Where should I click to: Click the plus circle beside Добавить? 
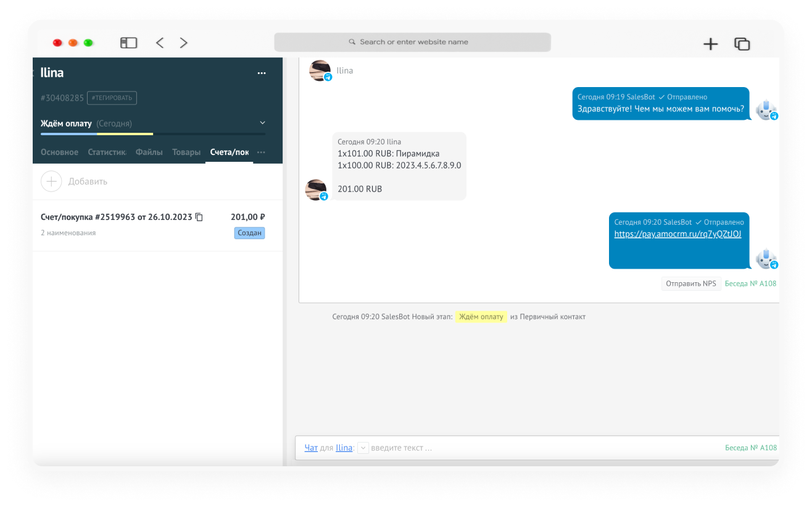click(51, 182)
